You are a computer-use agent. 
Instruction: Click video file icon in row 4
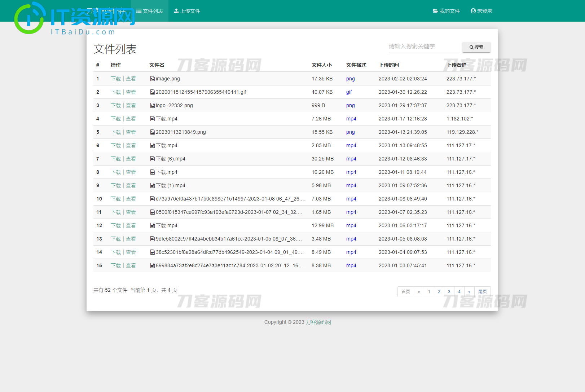click(x=153, y=119)
